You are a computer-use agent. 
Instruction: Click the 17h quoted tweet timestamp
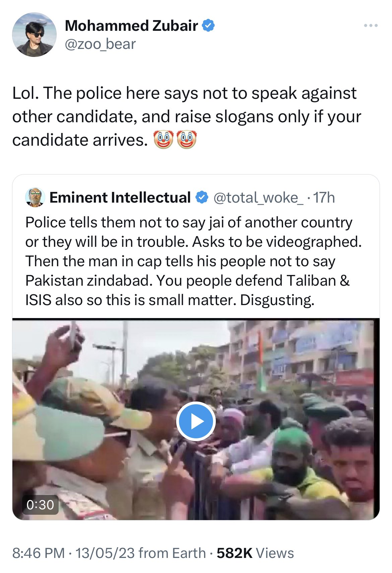click(324, 198)
